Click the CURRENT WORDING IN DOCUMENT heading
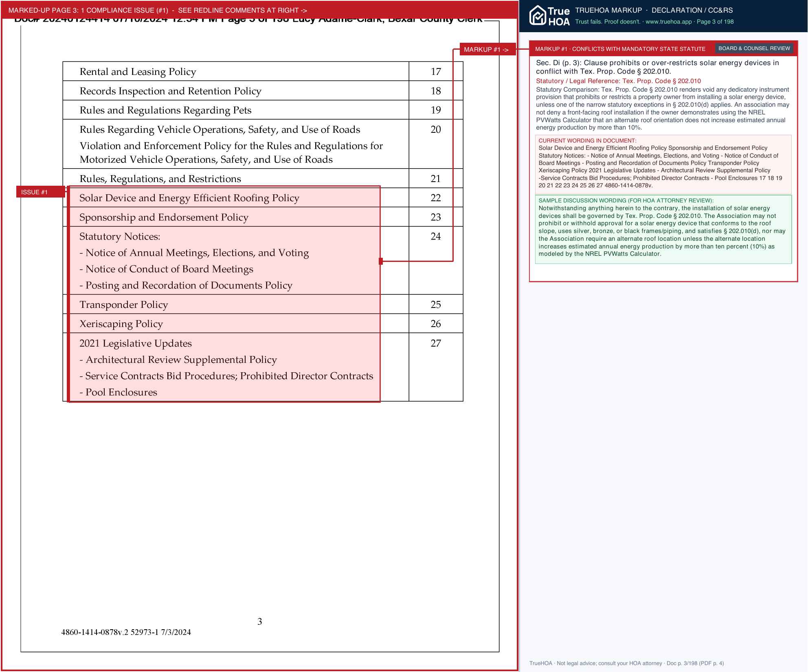808x672 pixels. (x=587, y=141)
